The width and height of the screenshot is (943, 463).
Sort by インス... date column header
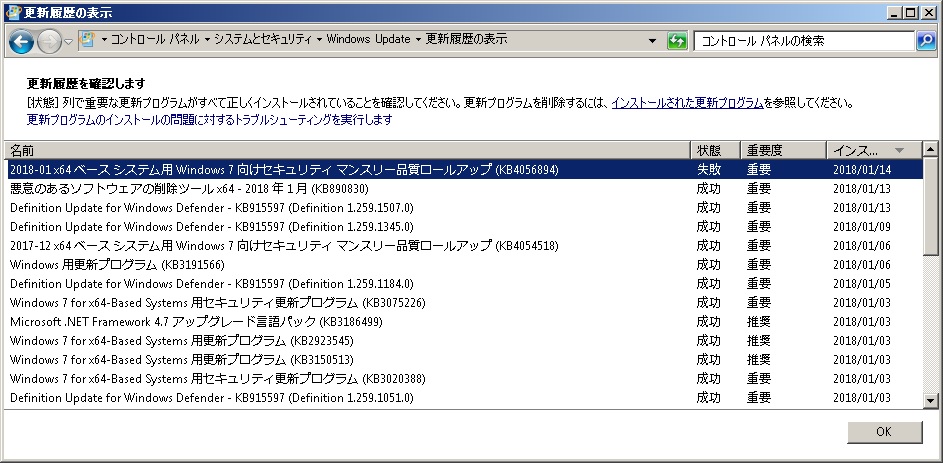(x=874, y=150)
